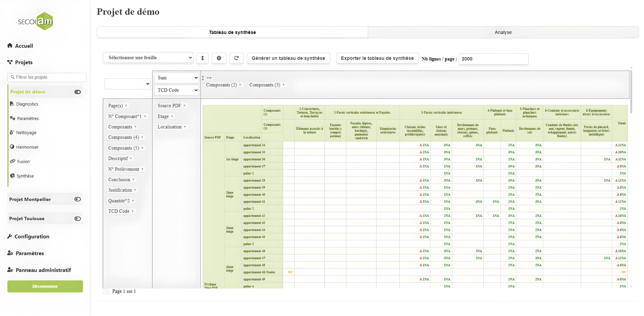Click the gear settings toolbar button
Image resolution: width=644 pixels, height=316 pixels.
click(x=219, y=58)
